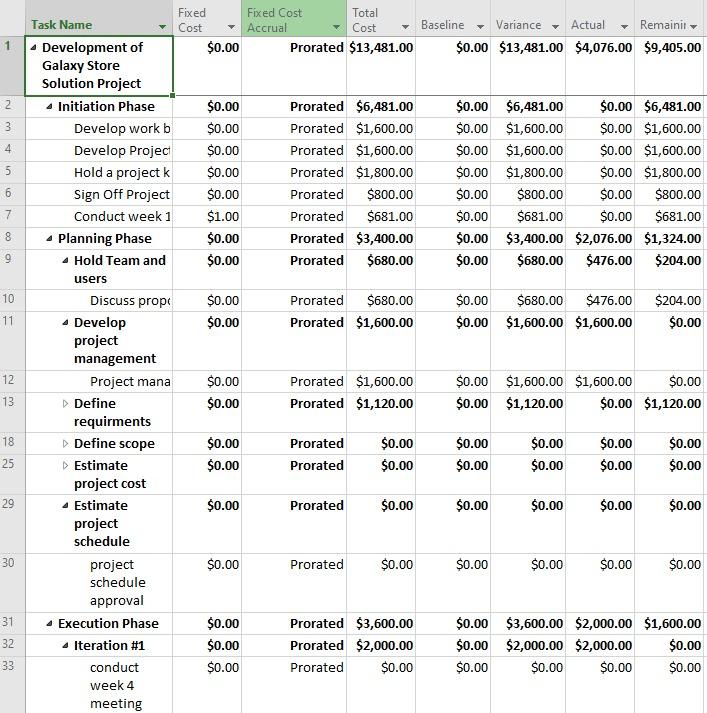Select the $6,481.00 total cost for Initiation Phase
707x713 pixels.
click(x=381, y=106)
